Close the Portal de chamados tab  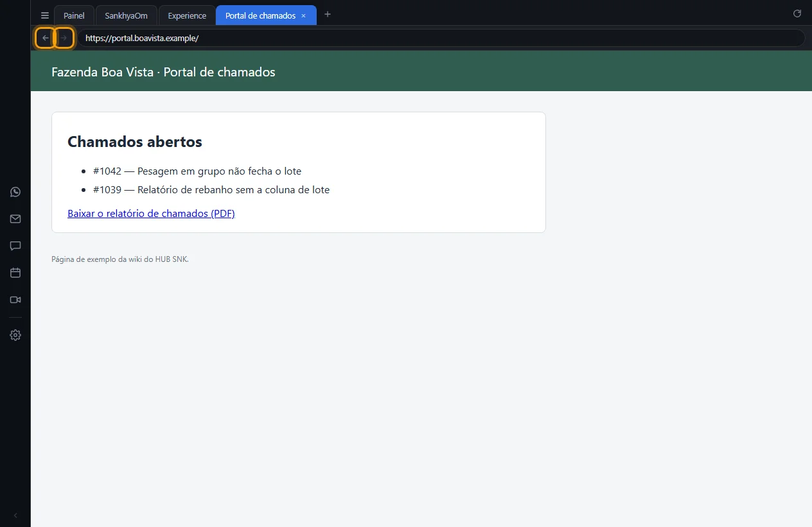[304, 15]
